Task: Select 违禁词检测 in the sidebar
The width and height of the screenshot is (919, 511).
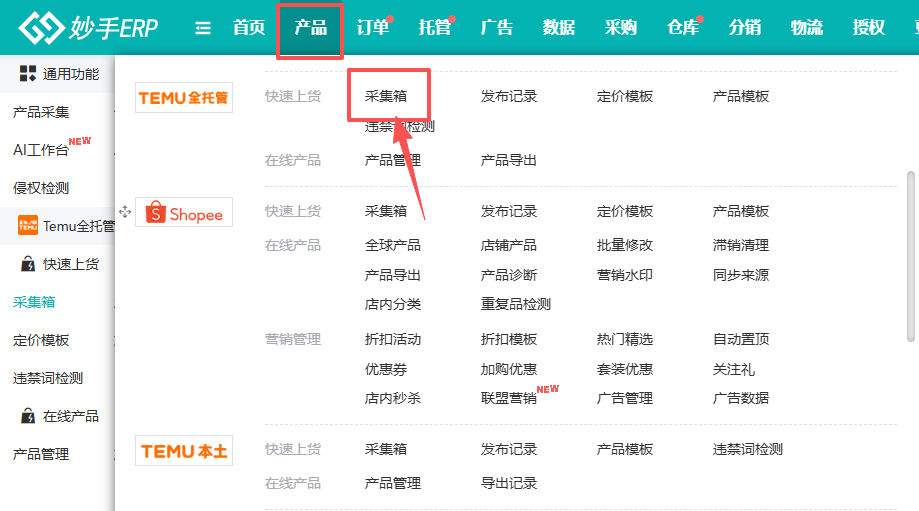Action: pos(48,379)
